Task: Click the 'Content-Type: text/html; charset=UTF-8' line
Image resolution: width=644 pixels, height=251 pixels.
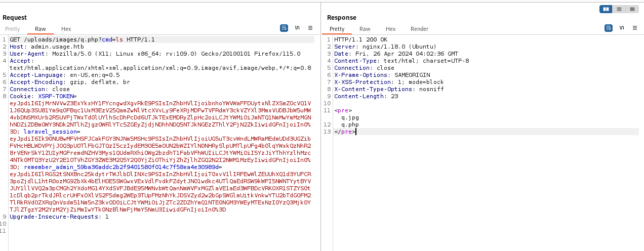Action: click(401, 61)
